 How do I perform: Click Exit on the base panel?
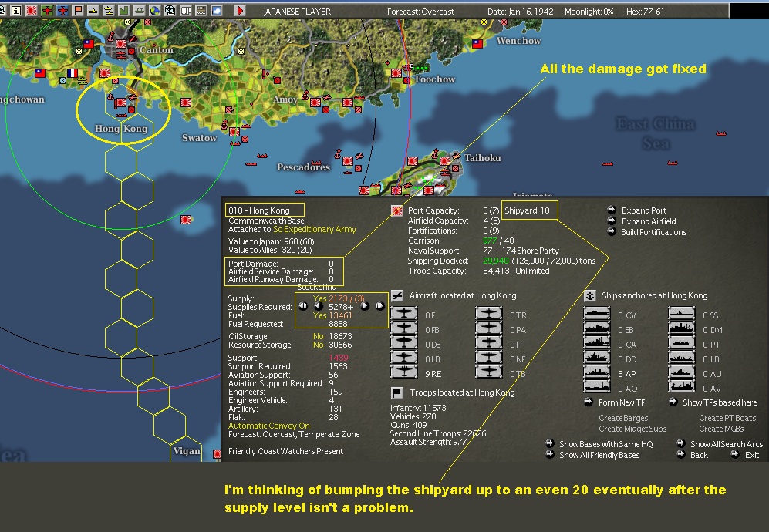pyautogui.click(x=745, y=455)
